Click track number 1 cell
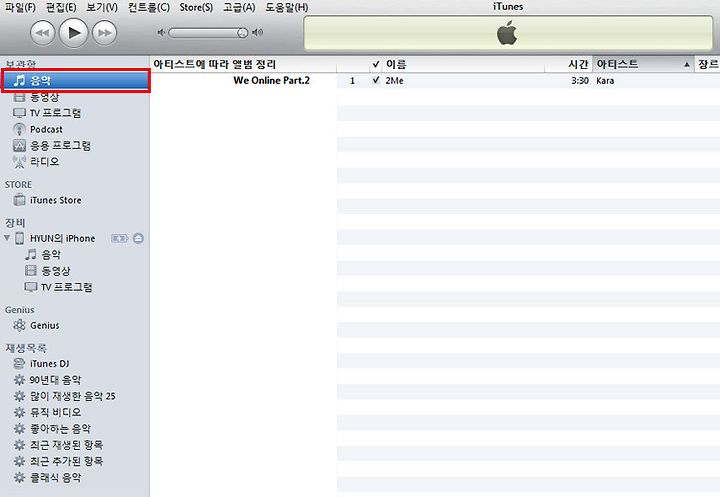The width and height of the screenshot is (720, 497). coord(352,81)
